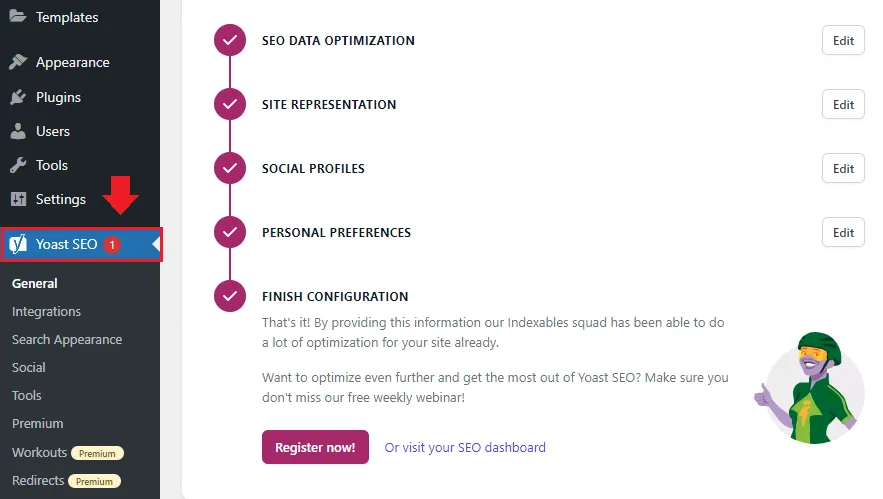Click the Register now! button
Viewport: 883px width, 499px height.
point(315,447)
